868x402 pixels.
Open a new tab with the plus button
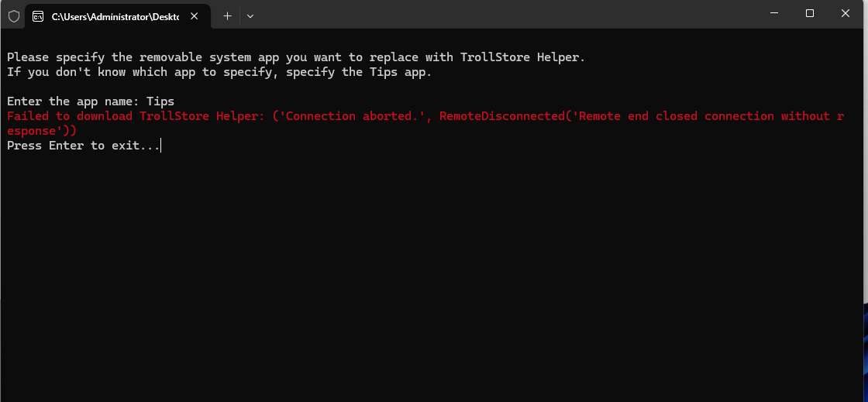point(227,15)
